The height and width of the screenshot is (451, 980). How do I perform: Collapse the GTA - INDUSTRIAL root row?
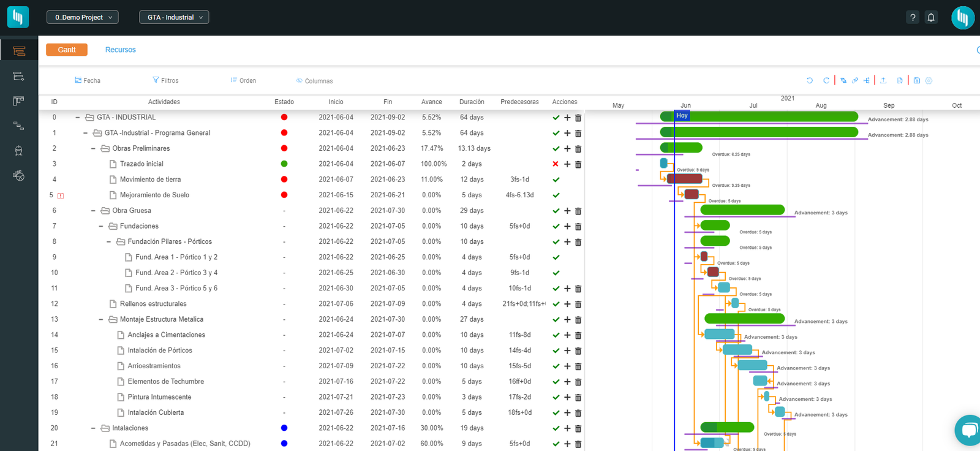pos(77,117)
